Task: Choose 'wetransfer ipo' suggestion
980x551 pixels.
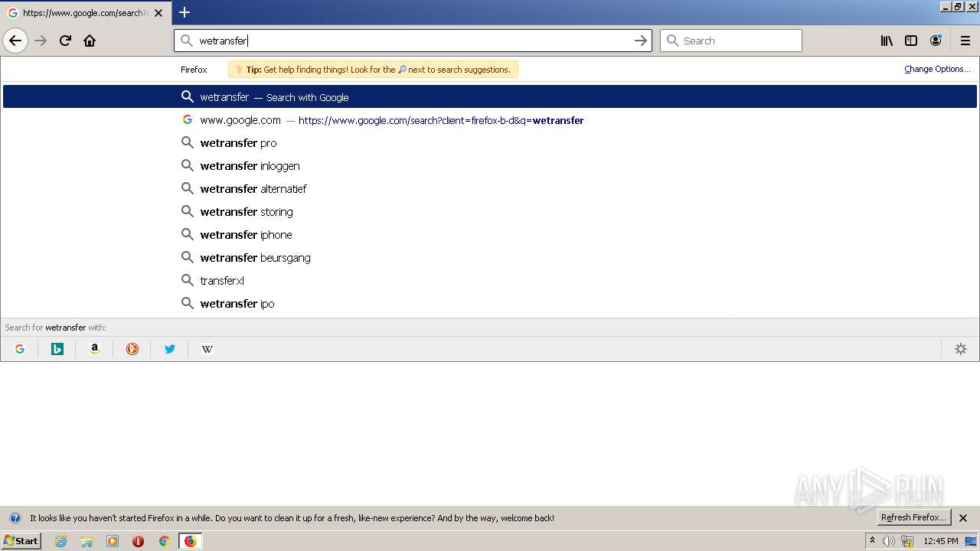Action: tap(490, 304)
